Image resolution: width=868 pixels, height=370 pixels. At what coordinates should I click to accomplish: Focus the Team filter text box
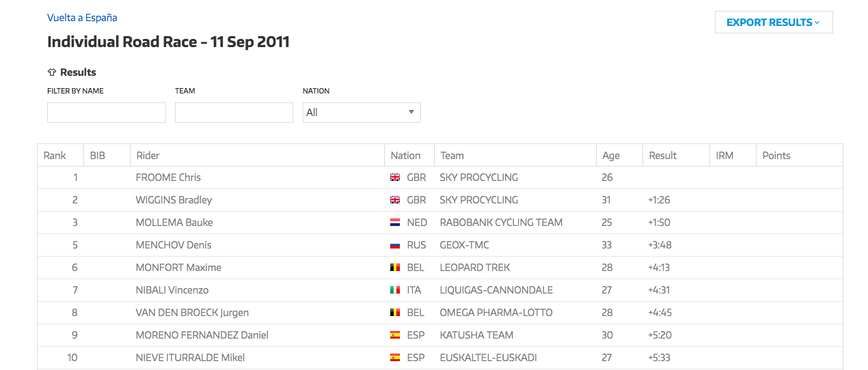tap(234, 113)
